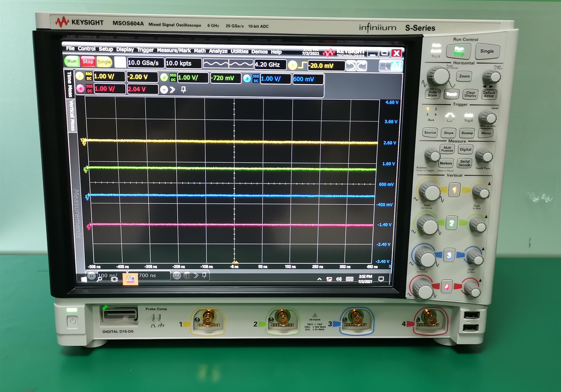Click the oscilloscope app icon in taskbar

[130, 279]
